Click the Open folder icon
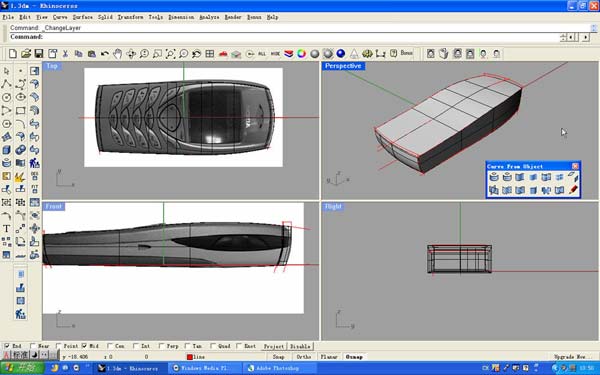 (26, 54)
